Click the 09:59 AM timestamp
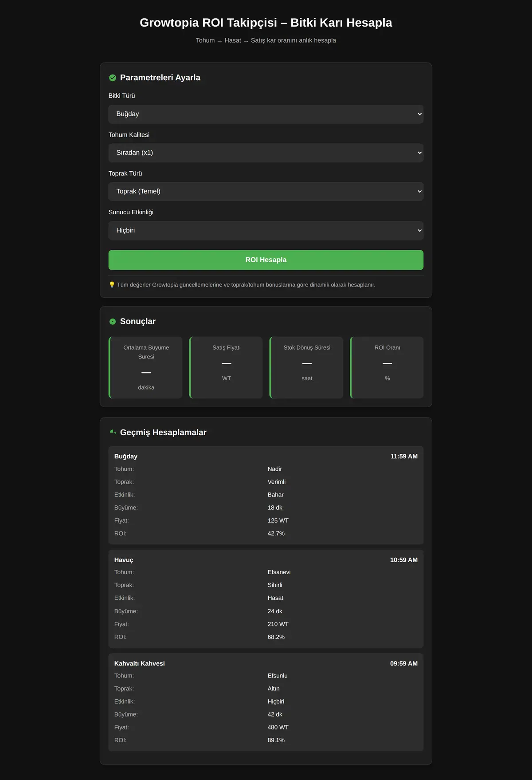 coord(404,663)
